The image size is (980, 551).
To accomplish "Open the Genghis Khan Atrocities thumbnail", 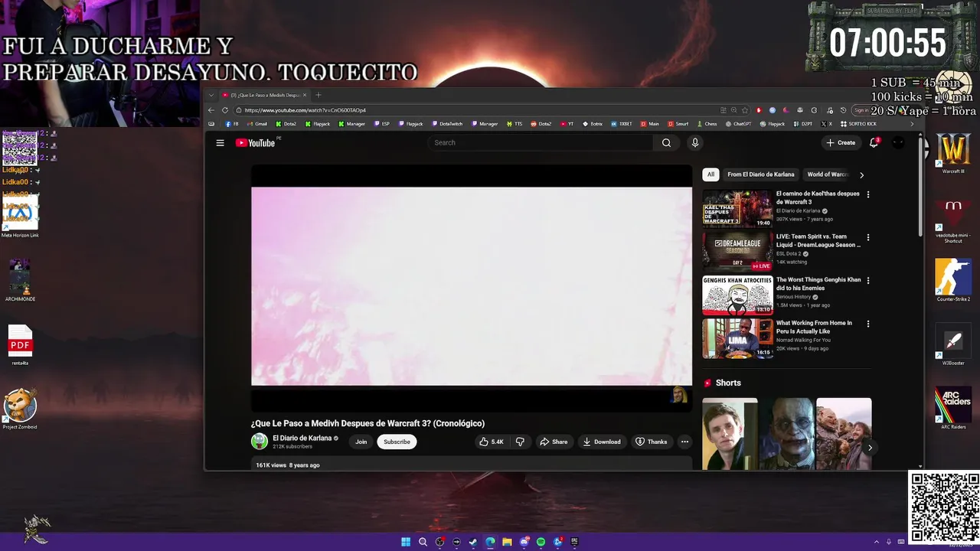I will coord(738,295).
